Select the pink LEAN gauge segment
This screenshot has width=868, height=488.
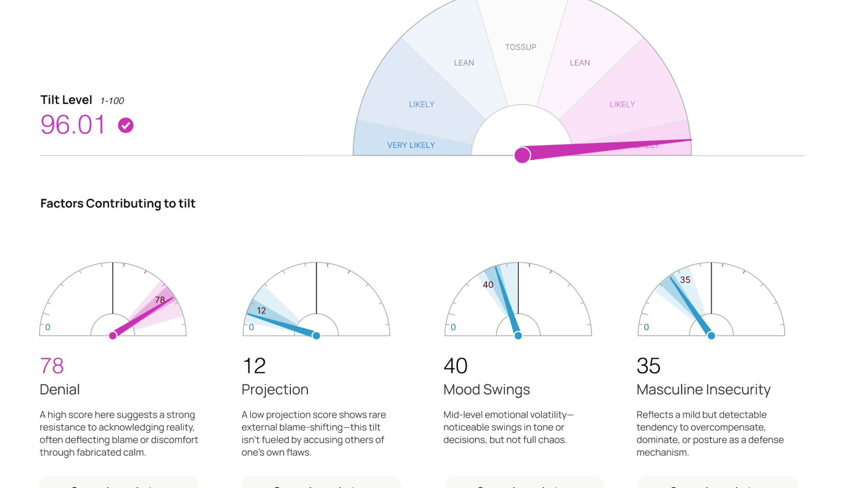[579, 63]
